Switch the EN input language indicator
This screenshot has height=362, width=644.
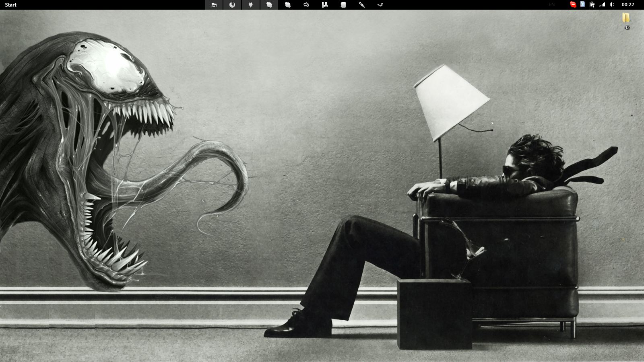coord(551,5)
